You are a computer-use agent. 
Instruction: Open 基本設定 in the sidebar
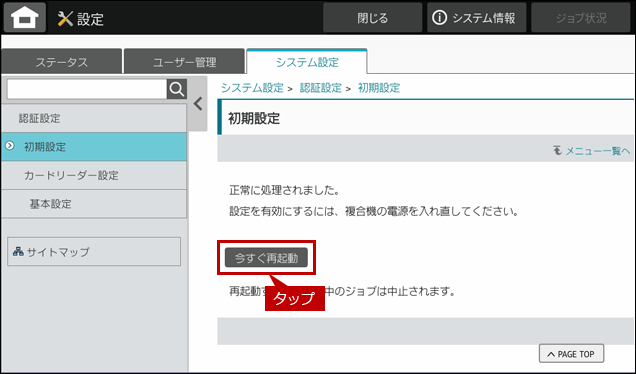[x=94, y=204]
